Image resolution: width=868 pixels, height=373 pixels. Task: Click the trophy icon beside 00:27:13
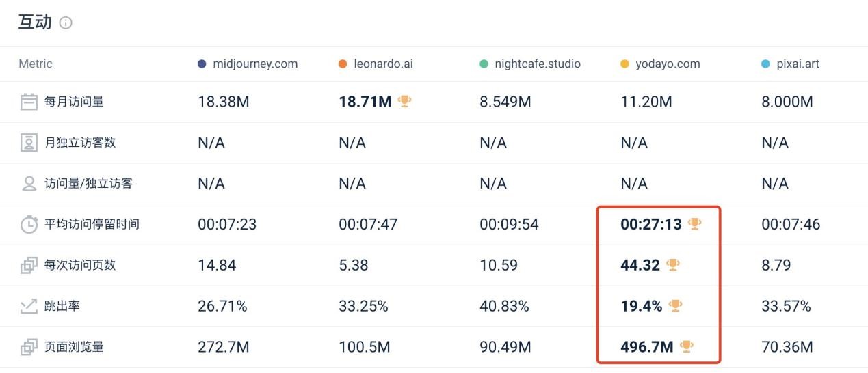(x=694, y=223)
